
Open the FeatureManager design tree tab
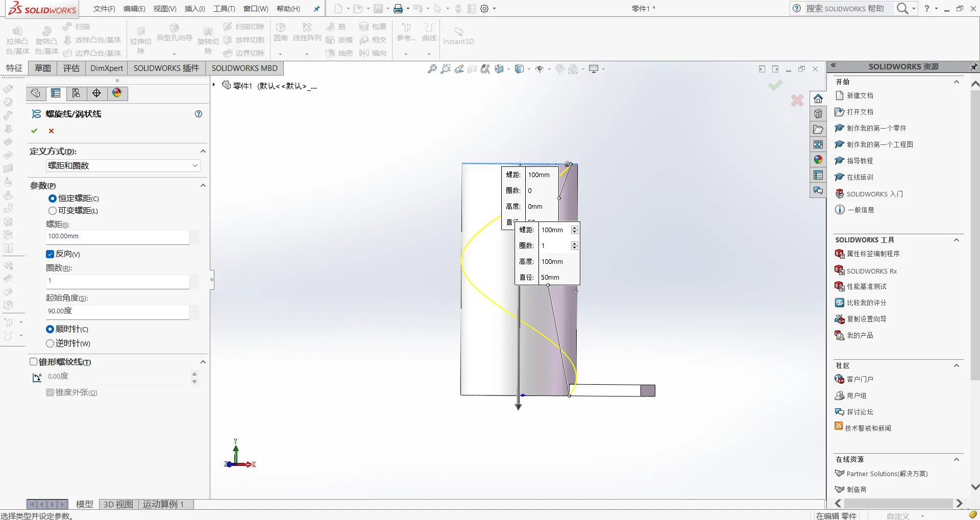coord(35,93)
